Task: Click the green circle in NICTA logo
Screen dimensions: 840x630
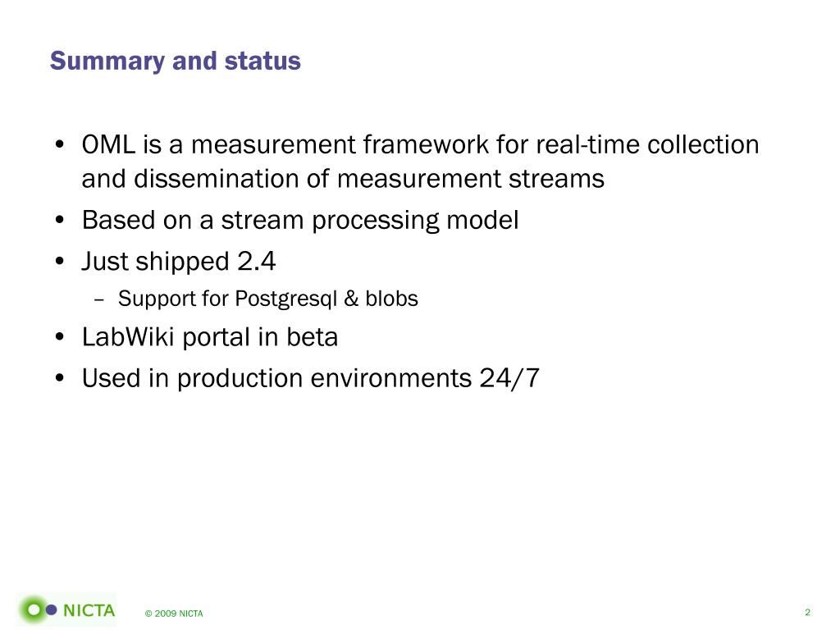Action: point(34,609)
